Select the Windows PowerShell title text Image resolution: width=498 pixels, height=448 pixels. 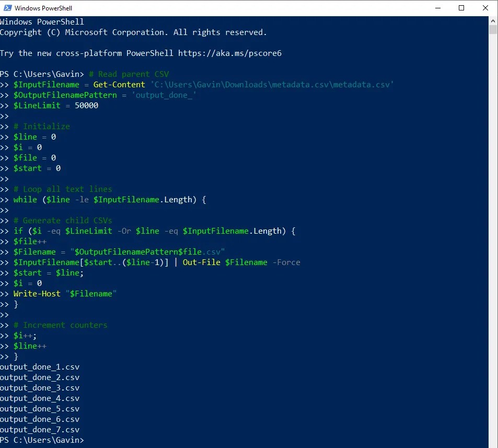[x=43, y=8]
